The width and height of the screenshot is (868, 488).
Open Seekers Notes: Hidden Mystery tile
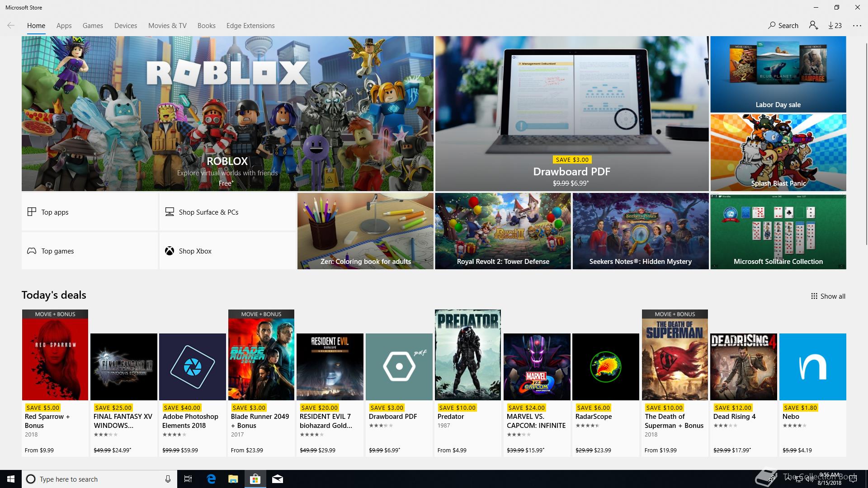641,231
